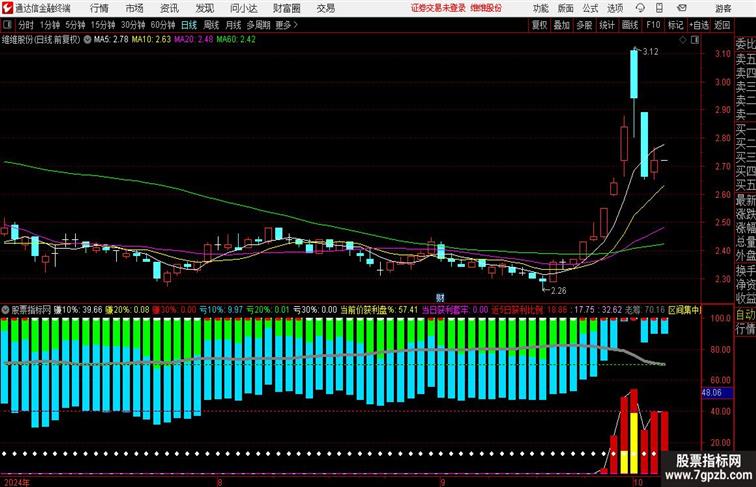Open the 市场 menu
This screenshot has height=487, width=756.
[135, 8]
